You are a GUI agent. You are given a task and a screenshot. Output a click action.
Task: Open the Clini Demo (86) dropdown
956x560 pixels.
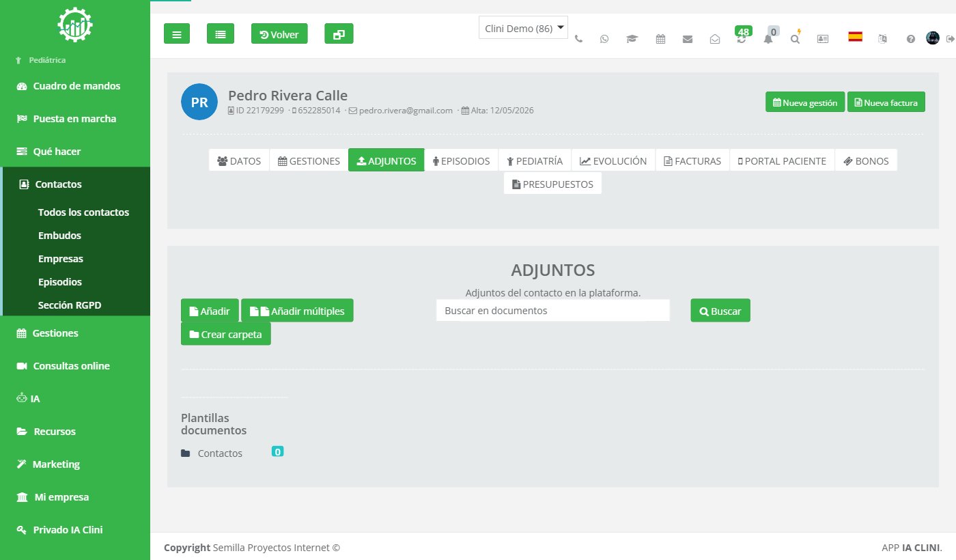click(523, 28)
